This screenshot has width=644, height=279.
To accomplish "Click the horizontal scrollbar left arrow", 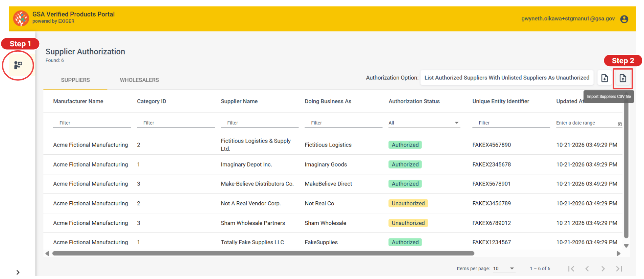I will [47, 253].
